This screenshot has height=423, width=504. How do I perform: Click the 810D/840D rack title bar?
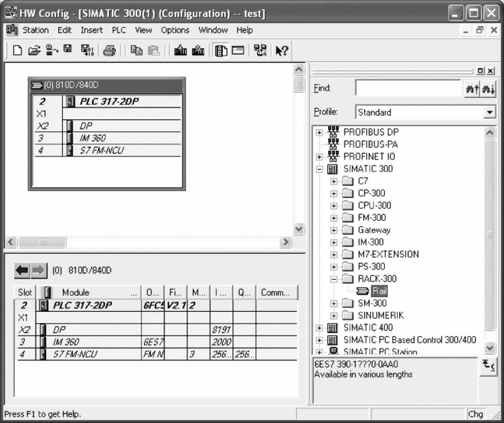107,85
